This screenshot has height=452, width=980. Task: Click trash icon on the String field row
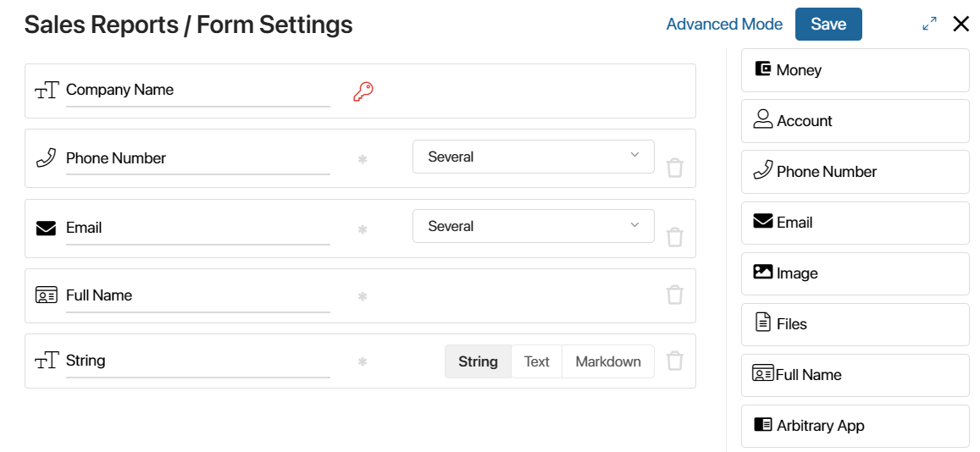[674, 361]
